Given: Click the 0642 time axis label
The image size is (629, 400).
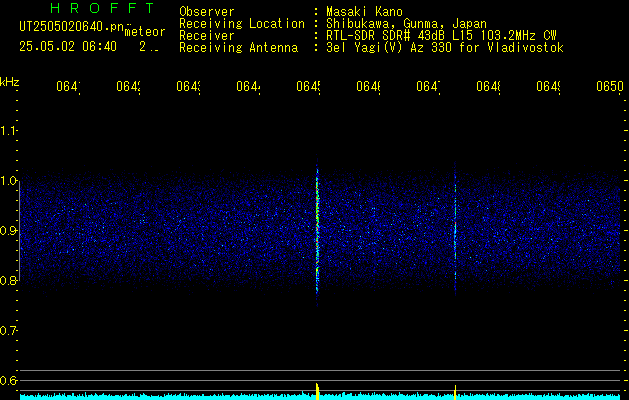Looking at the screenshot, I should pyautogui.click(x=128, y=87).
